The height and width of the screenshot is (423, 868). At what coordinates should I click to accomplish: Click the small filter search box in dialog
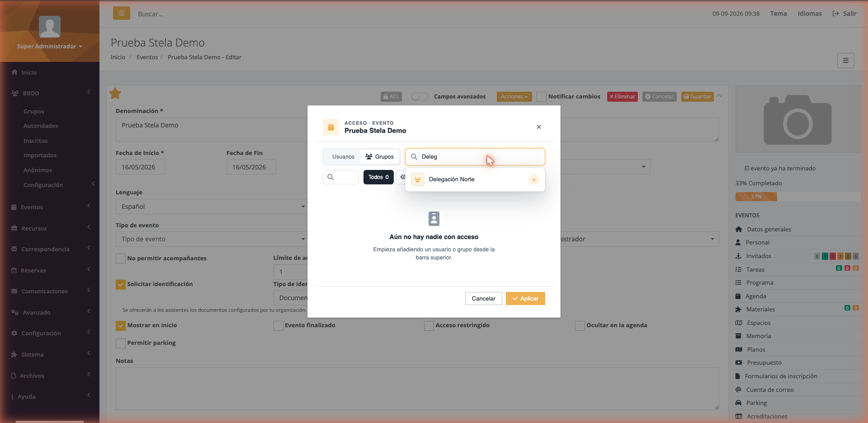341,177
